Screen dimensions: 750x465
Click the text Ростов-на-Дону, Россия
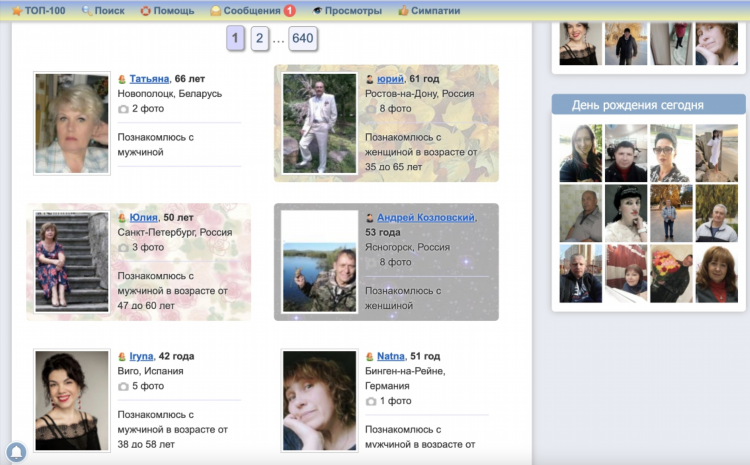pos(419,94)
